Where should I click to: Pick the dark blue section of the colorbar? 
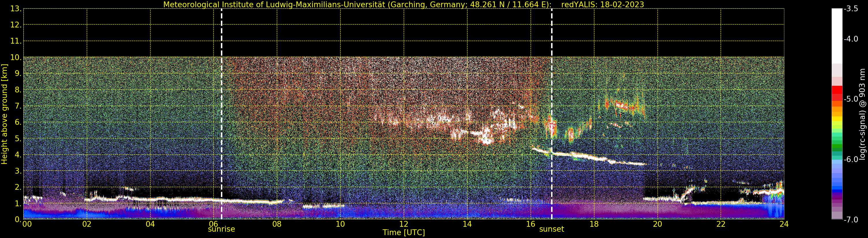point(837,191)
